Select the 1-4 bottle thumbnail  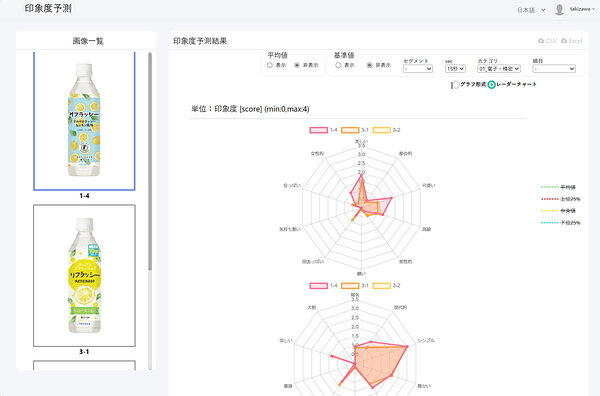(x=84, y=121)
